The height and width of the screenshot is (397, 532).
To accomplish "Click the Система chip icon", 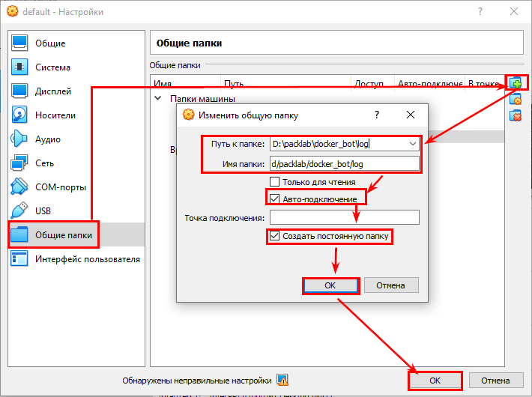I will click(x=19, y=67).
